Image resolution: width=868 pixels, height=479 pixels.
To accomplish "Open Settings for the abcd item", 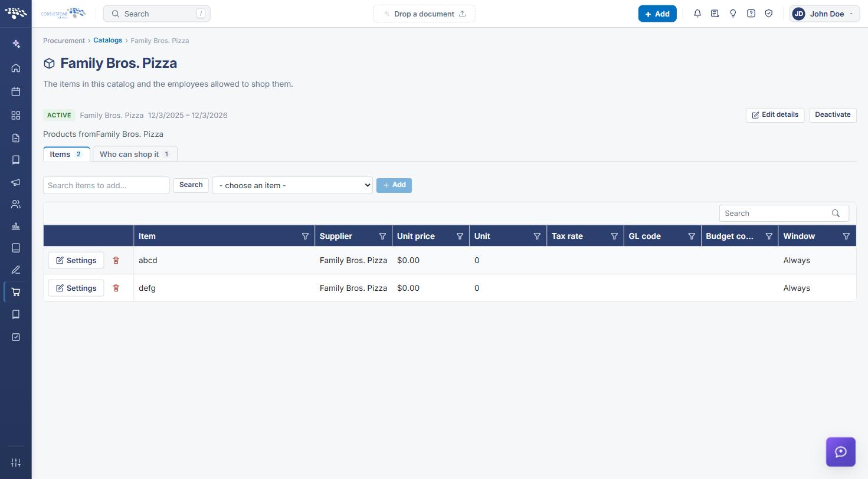I will 76,260.
